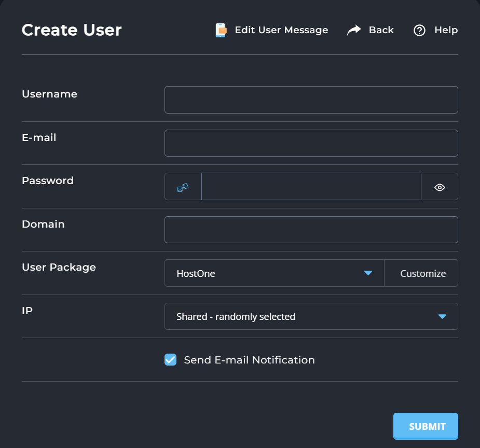Click the curved Back arrow icon
The height and width of the screenshot is (448, 480).
354,30
